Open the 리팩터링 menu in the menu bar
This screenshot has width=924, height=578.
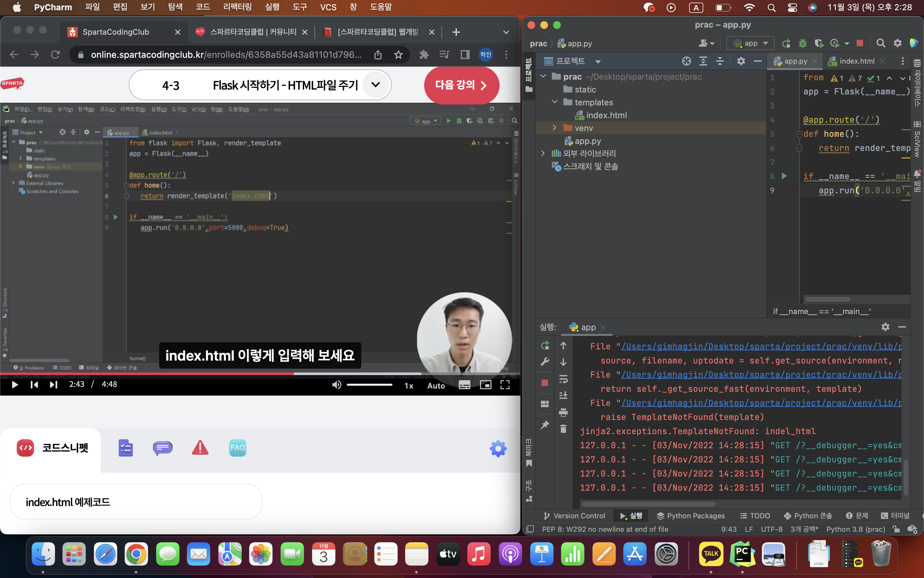237,7
